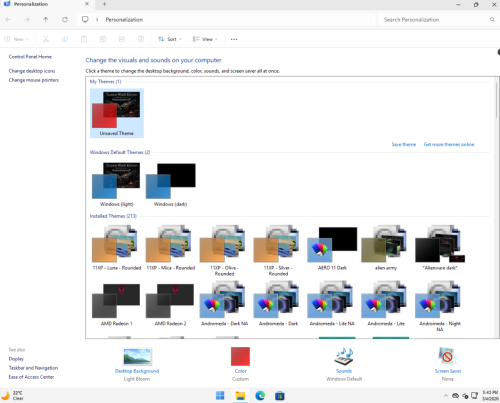This screenshot has width=500, height=403.
Task: Expand the View dropdown
Action: point(205,39)
